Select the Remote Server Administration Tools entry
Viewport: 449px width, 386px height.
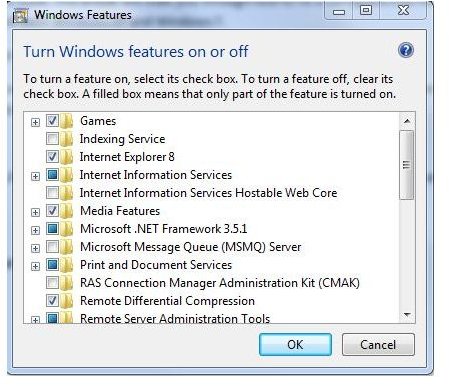(x=175, y=318)
